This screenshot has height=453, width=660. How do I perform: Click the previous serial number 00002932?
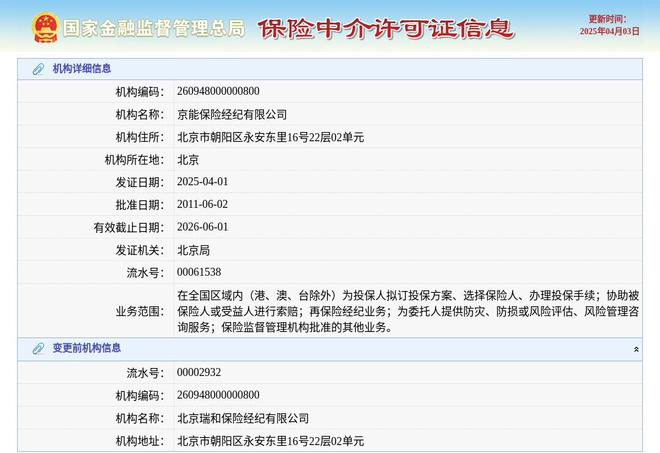[x=199, y=373]
